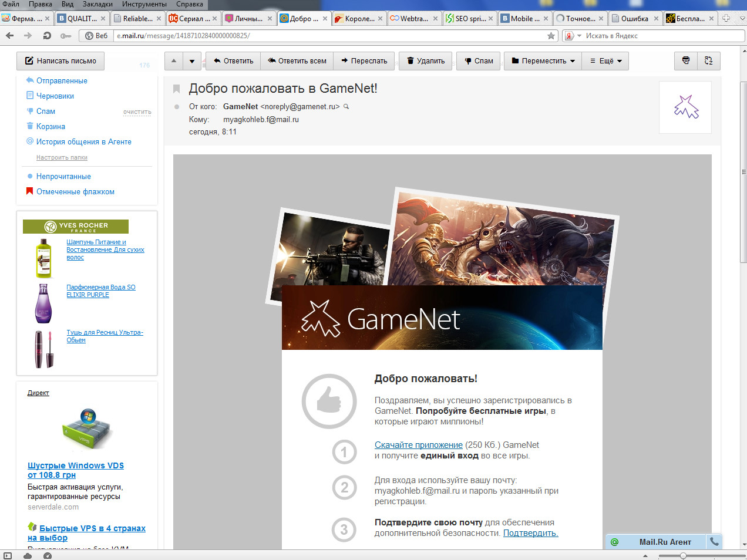The height and width of the screenshot is (560, 747).
Task: Delete the message with Удалить
Action: coord(426,61)
